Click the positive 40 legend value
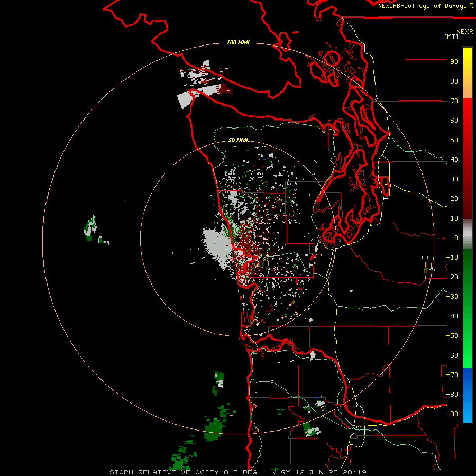 tap(454, 159)
